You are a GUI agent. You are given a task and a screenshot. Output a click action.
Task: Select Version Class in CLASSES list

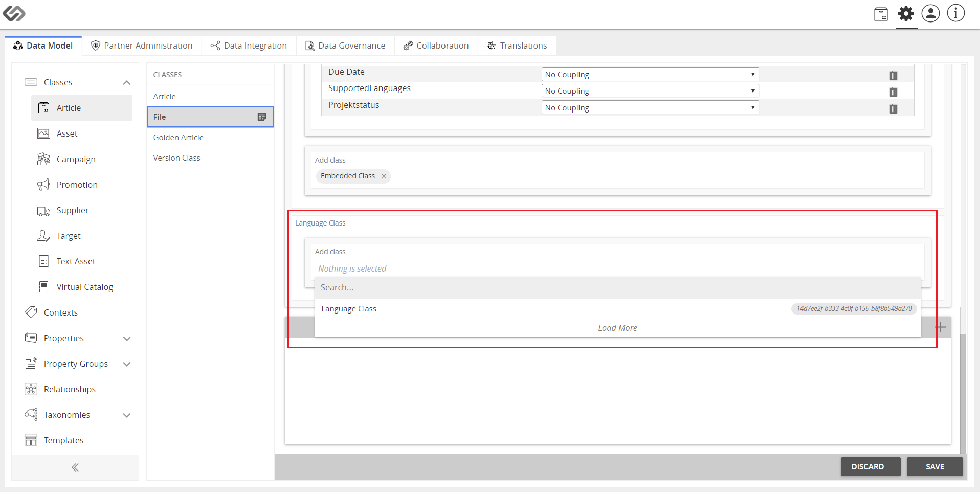tap(210, 158)
